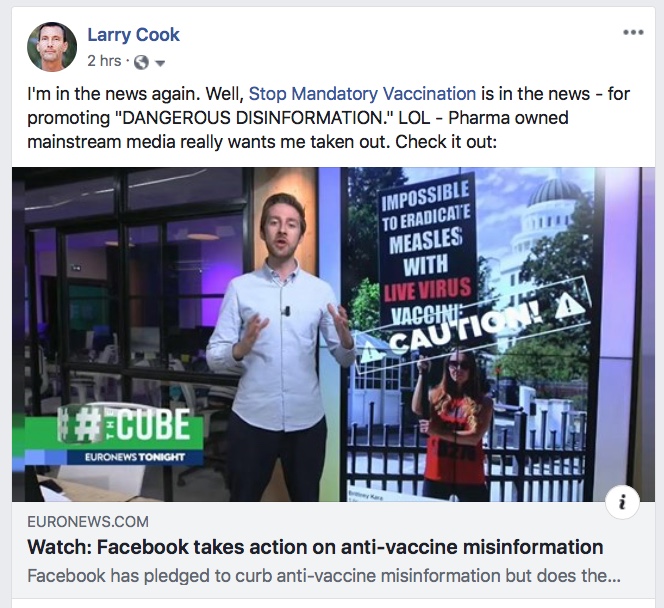Click the #TheCube logo in the preview
The height and width of the screenshot is (608, 664).
pos(124,424)
